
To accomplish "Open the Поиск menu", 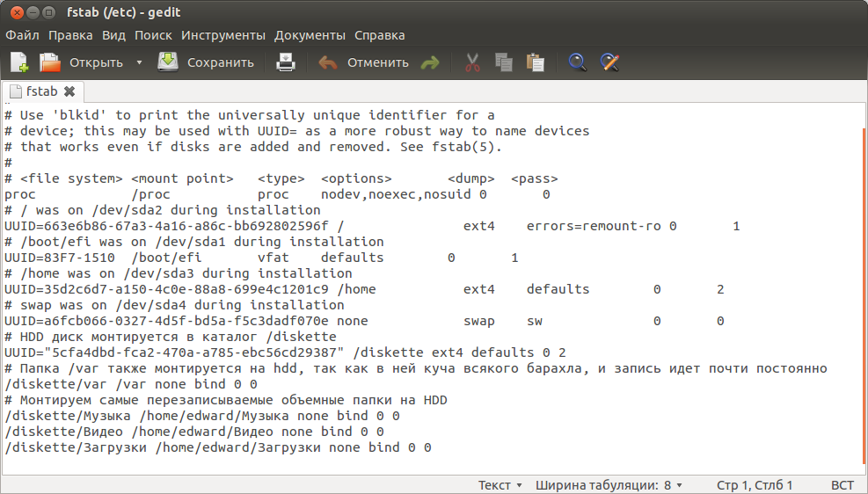I will [153, 35].
